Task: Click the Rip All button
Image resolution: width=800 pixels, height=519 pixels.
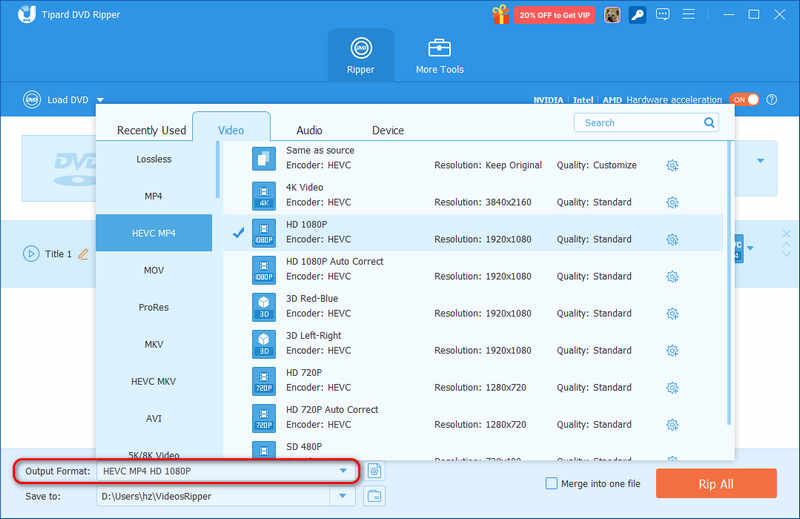Action: coord(716,484)
